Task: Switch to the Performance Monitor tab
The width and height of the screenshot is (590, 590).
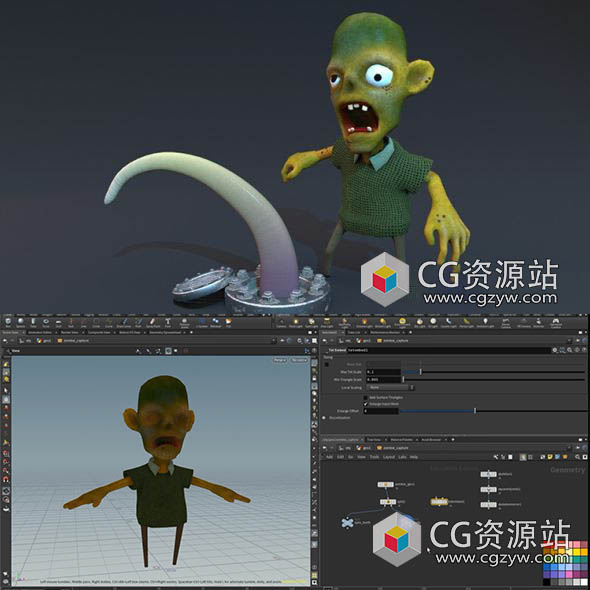Action: pos(385,332)
